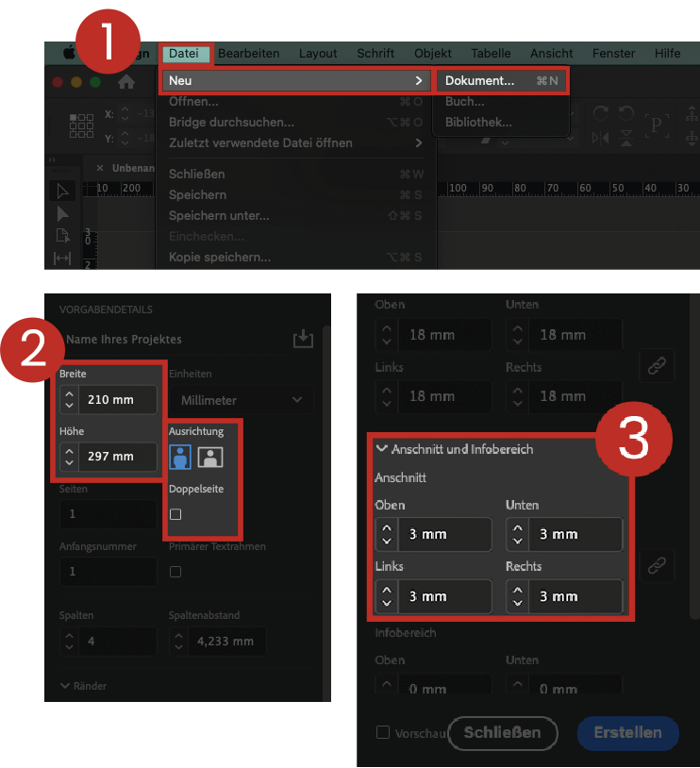
Task: Click the rotate clockwise icon
Action: point(601,113)
